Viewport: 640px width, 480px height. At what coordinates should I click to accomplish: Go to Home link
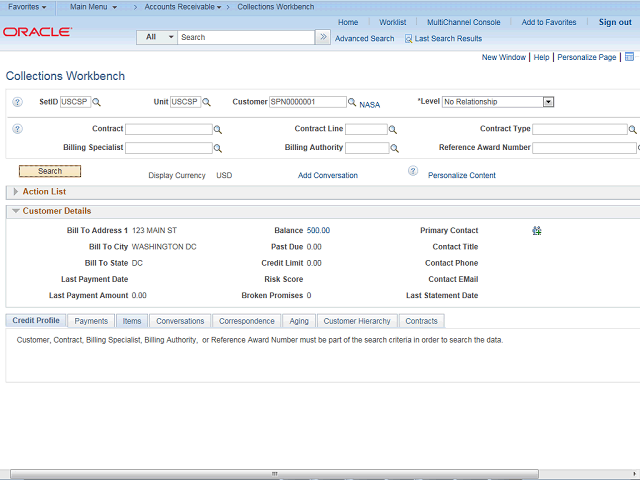348,22
